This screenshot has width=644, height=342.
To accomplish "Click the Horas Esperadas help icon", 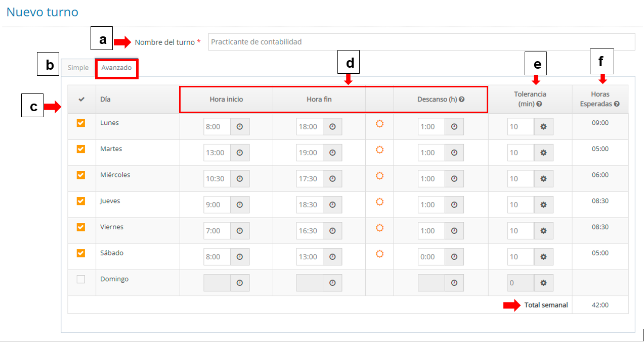I will (x=616, y=104).
